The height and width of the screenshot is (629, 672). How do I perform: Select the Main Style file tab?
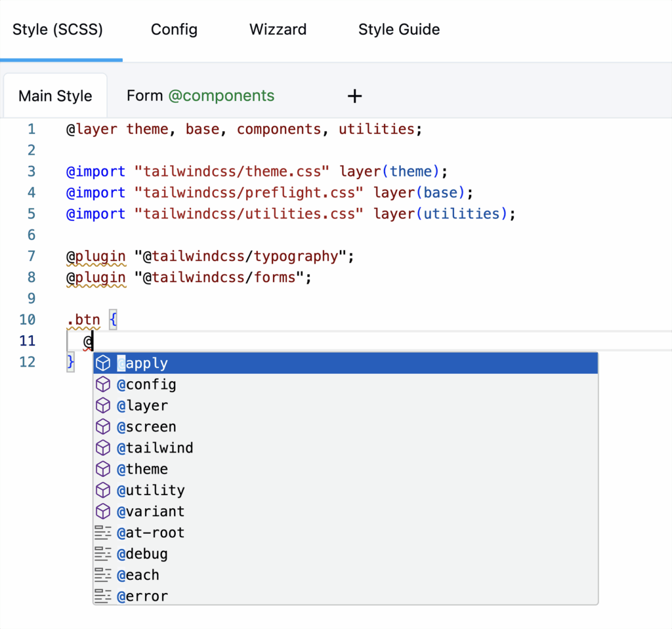55,96
